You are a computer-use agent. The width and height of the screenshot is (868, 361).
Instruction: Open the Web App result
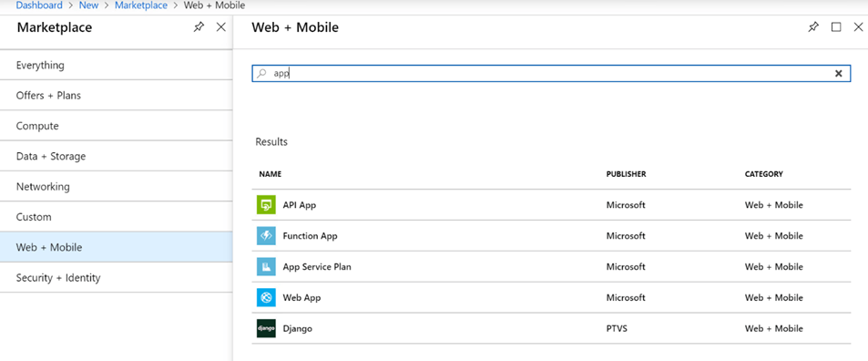[551, 298]
